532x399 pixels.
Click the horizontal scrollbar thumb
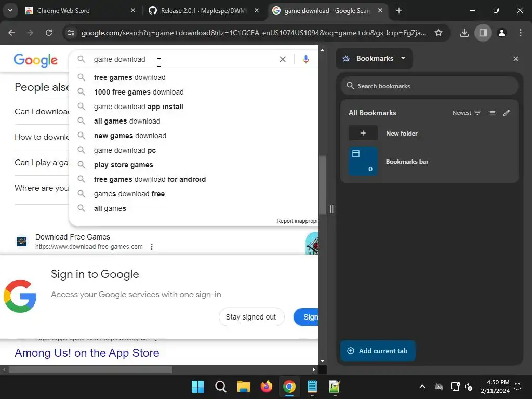pyautogui.click(x=90, y=370)
